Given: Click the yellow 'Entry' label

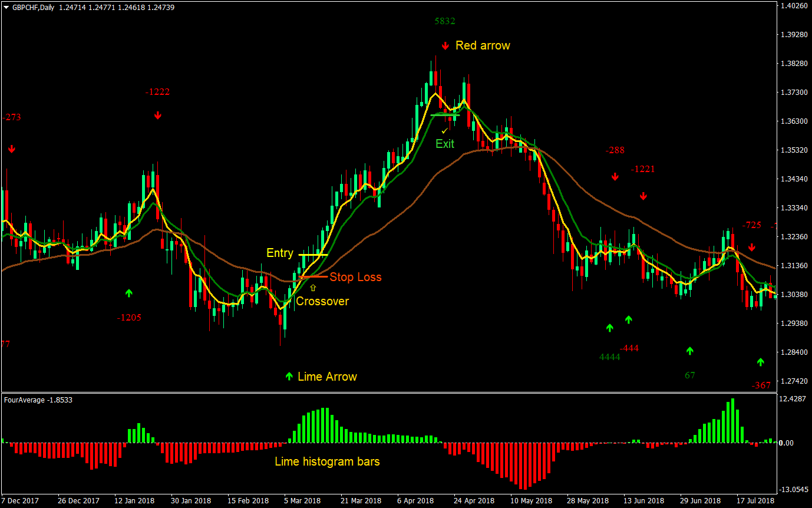Looking at the screenshot, I should (281, 253).
